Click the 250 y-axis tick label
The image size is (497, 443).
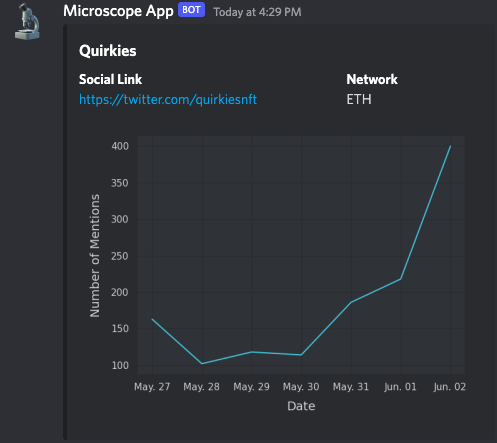(120, 256)
